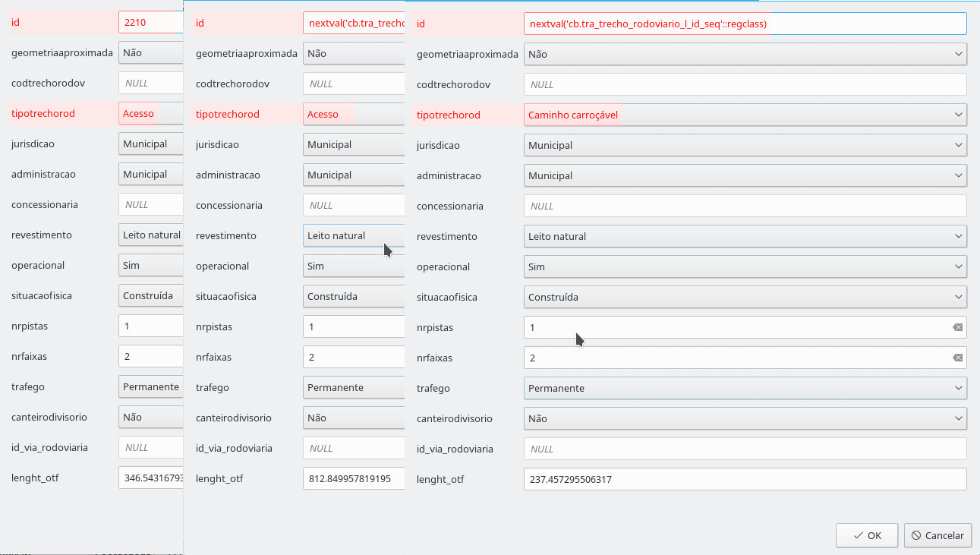Open canteirodivisorio dropdown in the Caminho carroçável form
The height and width of the screenshot is (555, 980).
[x=745, y=418]
